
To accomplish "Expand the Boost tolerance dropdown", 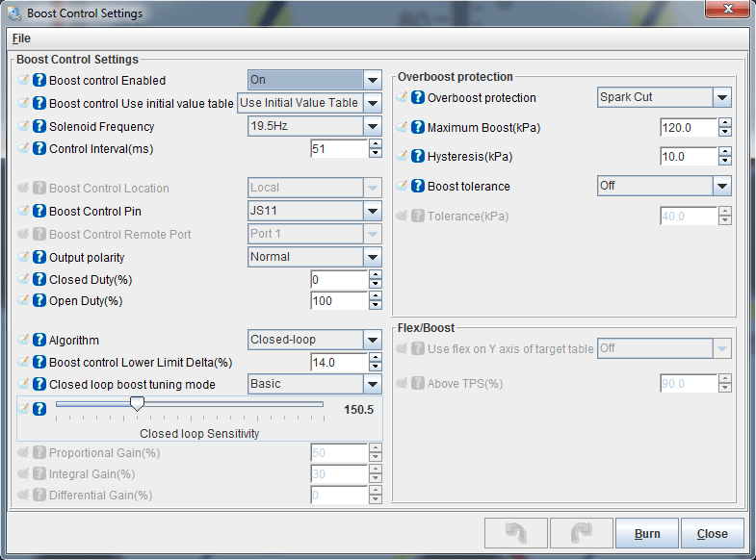I will [x=721, y=186].
